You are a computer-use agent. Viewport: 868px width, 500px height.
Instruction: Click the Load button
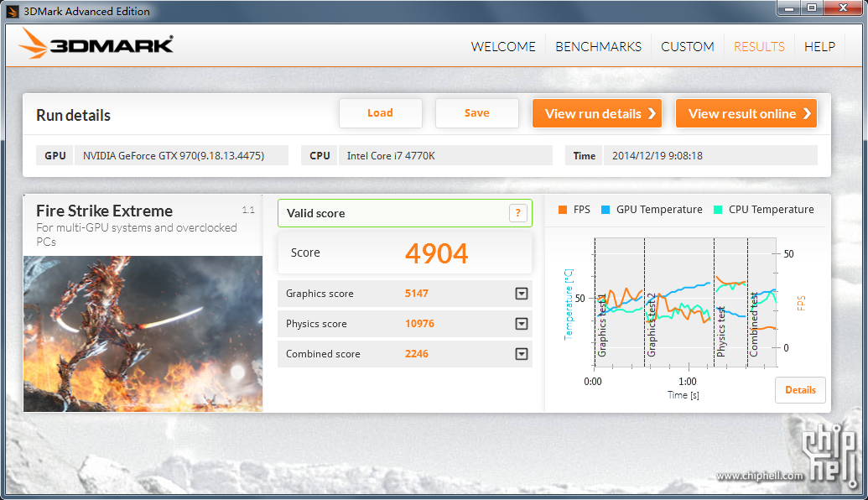pos(380,113)
